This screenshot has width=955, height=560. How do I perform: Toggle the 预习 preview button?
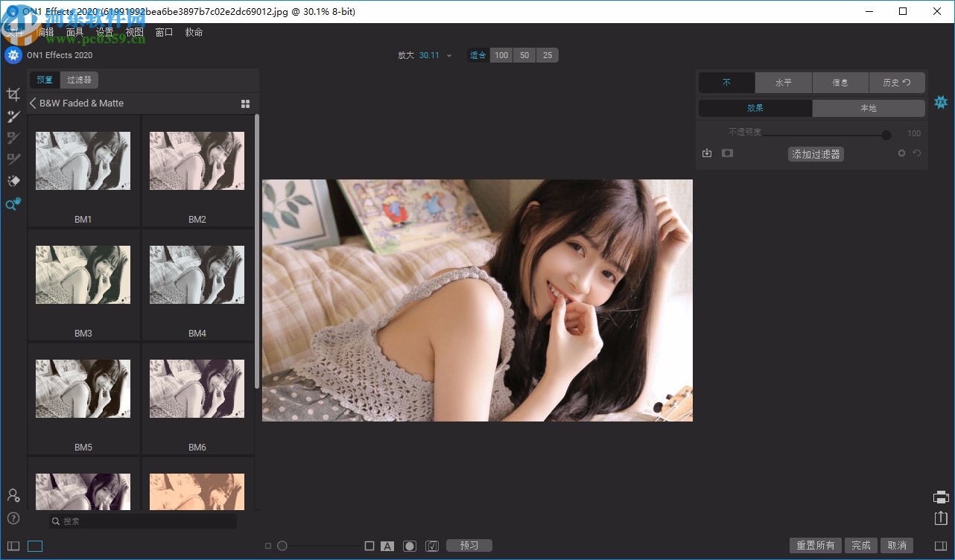click(469, 546)
